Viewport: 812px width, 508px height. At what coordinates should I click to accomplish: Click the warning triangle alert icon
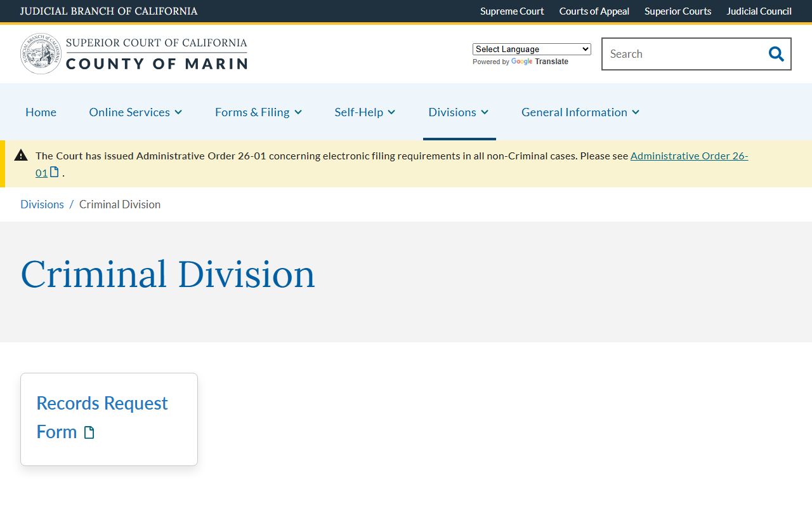click(21, 155)
